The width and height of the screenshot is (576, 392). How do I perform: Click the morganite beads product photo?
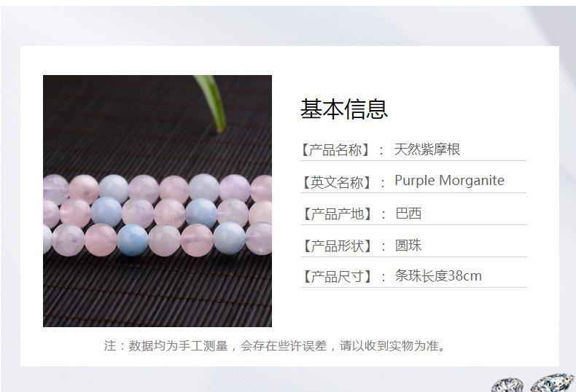[157, 201]
